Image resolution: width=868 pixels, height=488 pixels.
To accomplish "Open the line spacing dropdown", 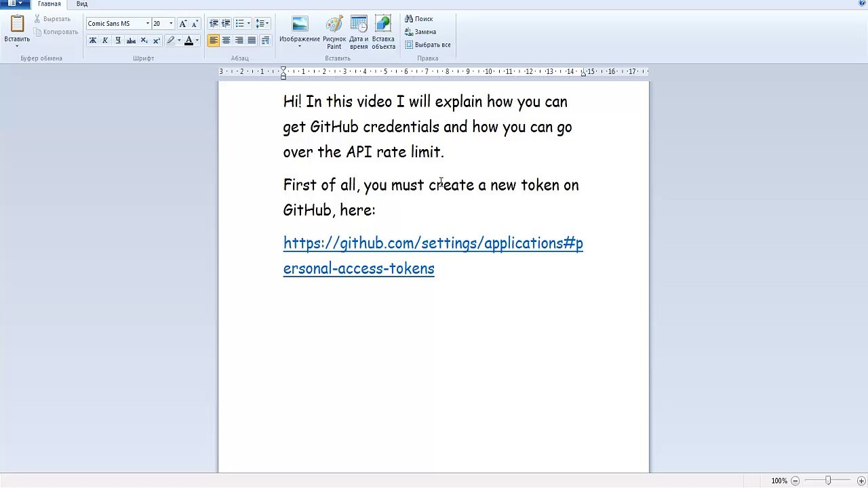I will (262, 24).
